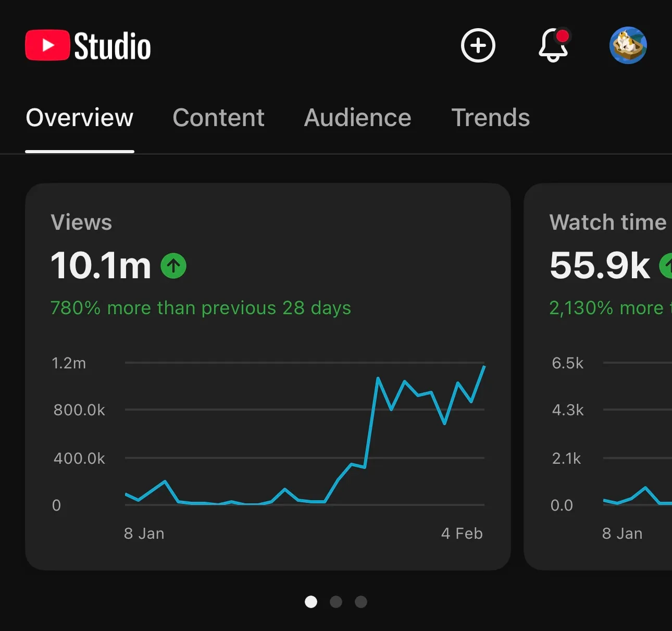Open the channel profile avatar

pos(628,45)
